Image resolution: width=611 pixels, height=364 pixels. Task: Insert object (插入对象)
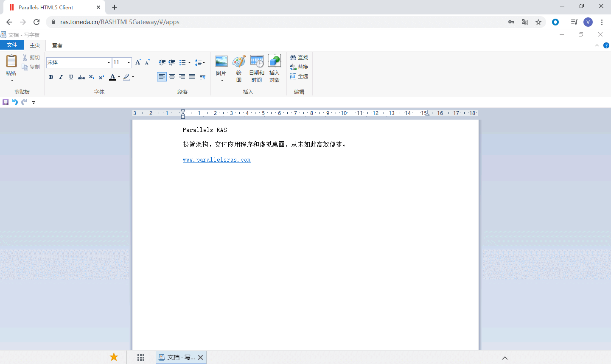pyautogui.click(x=275, y=69)
